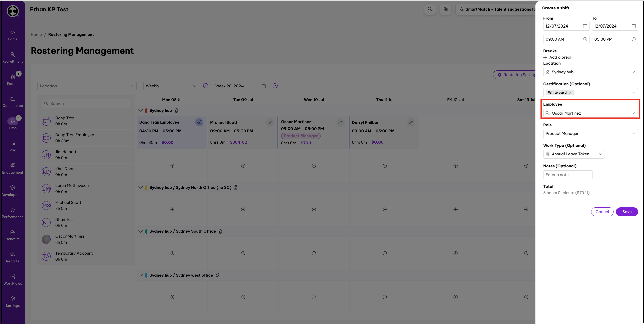Collapse the Sydney hub / Sydney South Office section

[141, 231]
